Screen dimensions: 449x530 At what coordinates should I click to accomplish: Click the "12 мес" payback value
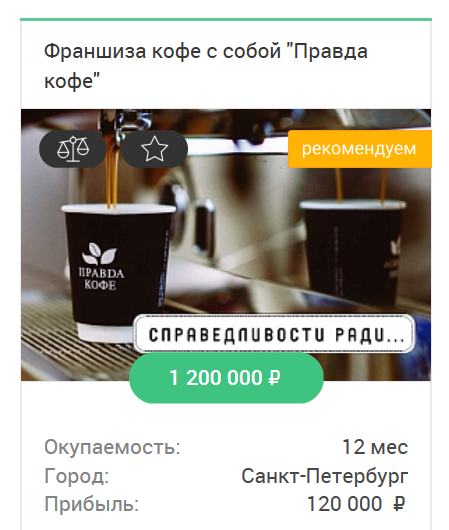coord(375,447)
